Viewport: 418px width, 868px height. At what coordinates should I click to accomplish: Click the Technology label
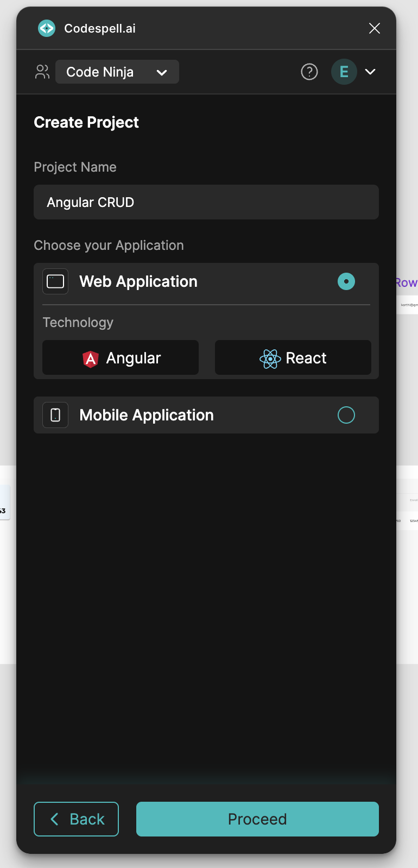click(x=78, y=322)
